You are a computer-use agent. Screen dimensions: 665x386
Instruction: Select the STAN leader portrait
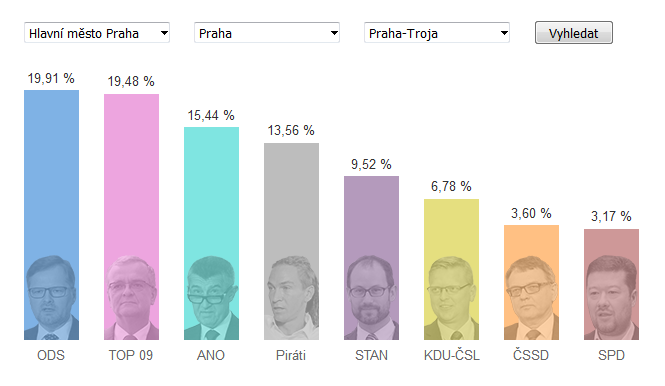pyautogui.click(x=371, y=298)
